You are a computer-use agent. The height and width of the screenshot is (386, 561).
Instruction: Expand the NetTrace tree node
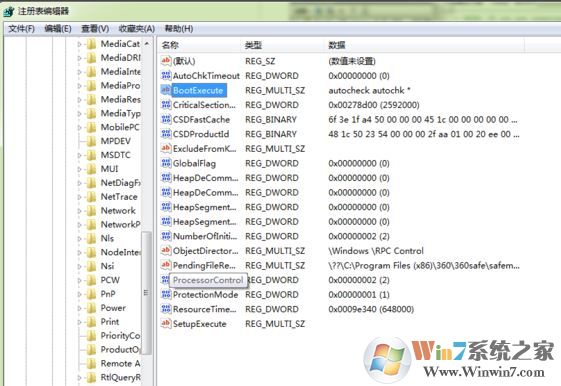pyautogui.click(x=79, y=197)
